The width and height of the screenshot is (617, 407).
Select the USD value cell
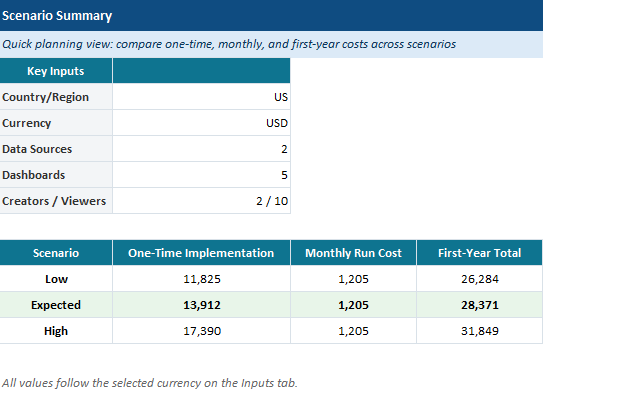(201, 123)
